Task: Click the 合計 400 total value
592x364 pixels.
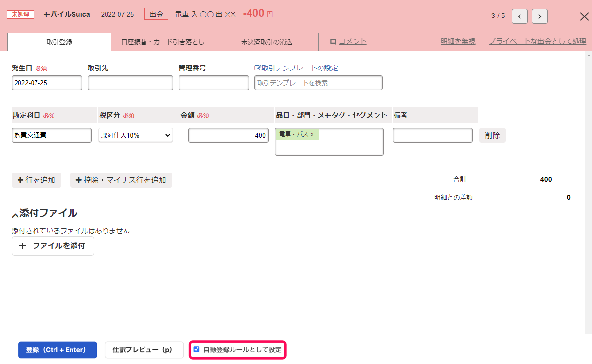Action: point(546,179)
